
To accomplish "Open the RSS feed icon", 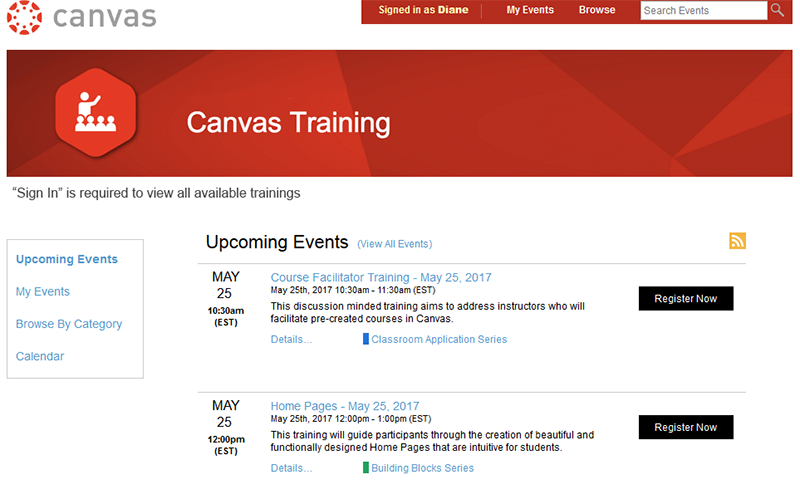I will (x=737, y=240).
